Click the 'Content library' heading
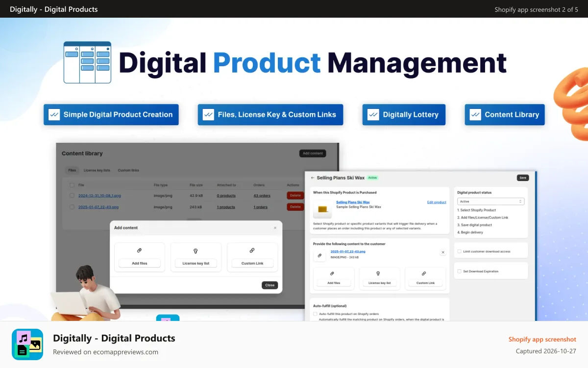Viewport: 588px width, 368px height. pyautogui.click(x=82, y=153)
